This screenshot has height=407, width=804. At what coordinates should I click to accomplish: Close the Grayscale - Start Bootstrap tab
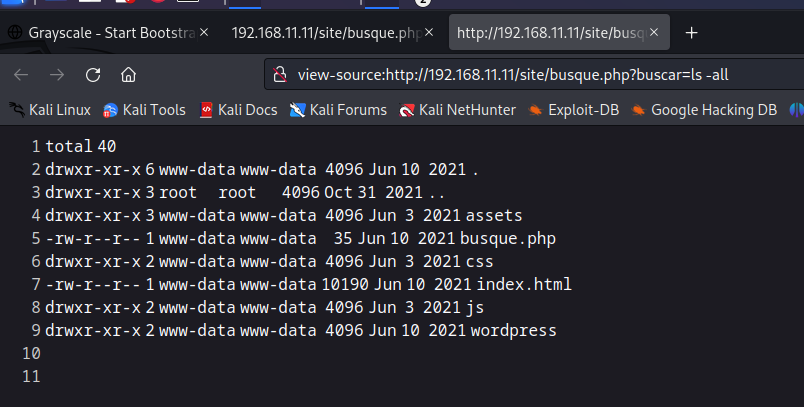(x=204, y=32)
